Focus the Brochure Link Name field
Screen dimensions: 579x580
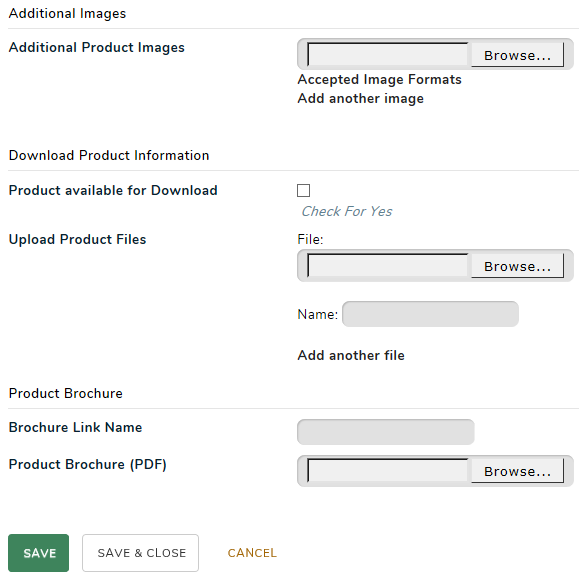(386, 432)
